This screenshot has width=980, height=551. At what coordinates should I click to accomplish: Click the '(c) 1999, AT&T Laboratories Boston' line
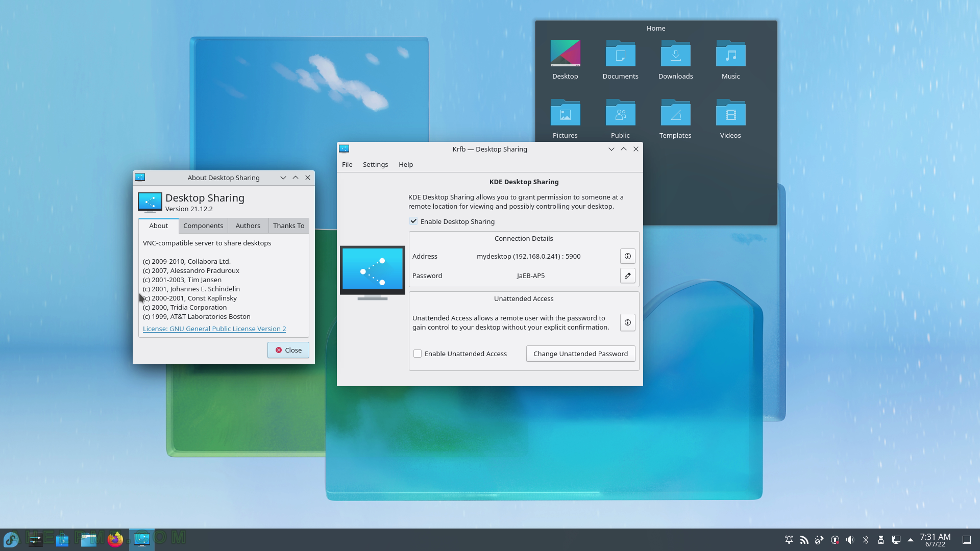click(197, 316)
